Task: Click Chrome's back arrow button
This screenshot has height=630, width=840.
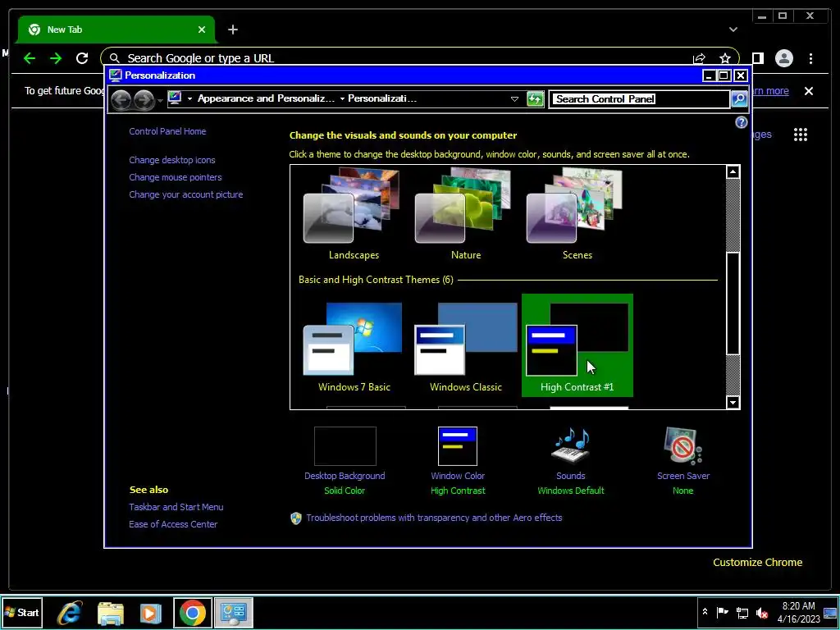Action: click(30, 58)
